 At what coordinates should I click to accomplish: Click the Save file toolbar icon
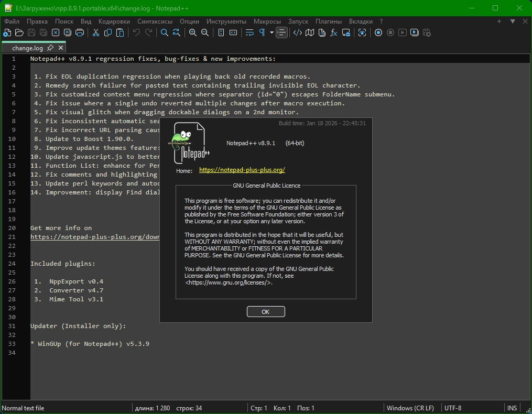[x=31, y=32]
